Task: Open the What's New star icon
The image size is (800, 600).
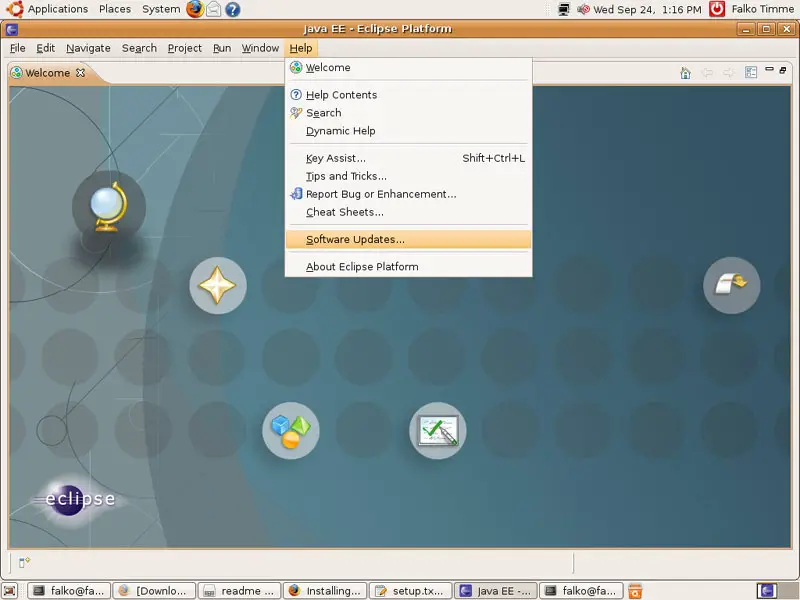Action: [218, 285]
